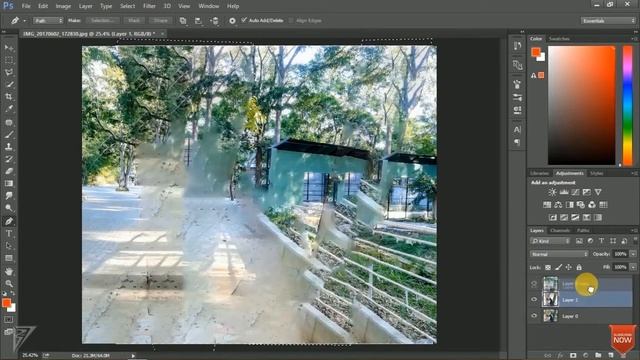Toggle visibility of Layer 0
This screenshot has height=360, width=640.
[534, 316]
